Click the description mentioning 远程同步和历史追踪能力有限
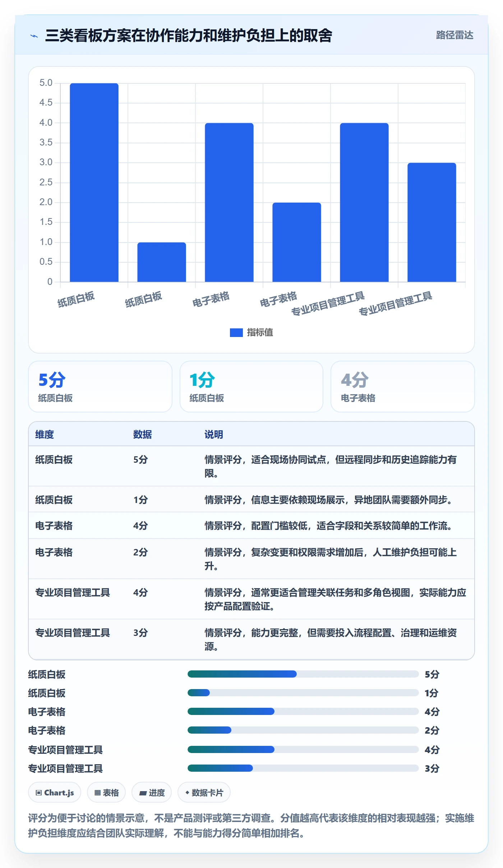 click(x=331, y=466)
